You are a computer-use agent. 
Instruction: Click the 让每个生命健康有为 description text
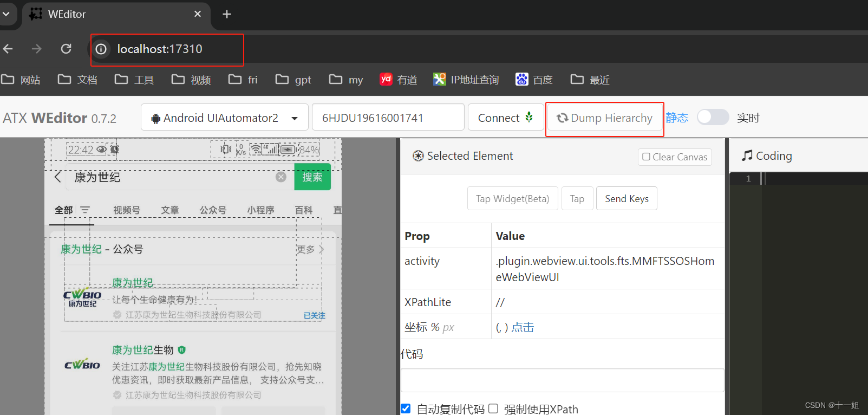tap(154, 300)
